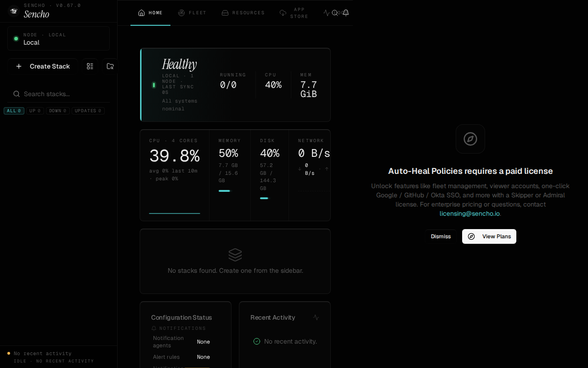Focus the Search stacks input field

pos(58,94)
